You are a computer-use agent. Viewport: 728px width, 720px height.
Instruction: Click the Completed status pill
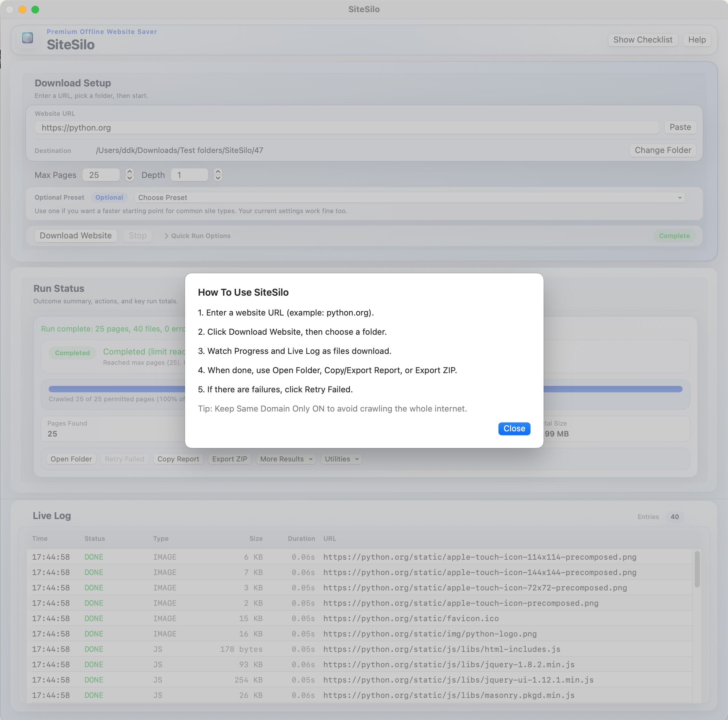point(72,353)
